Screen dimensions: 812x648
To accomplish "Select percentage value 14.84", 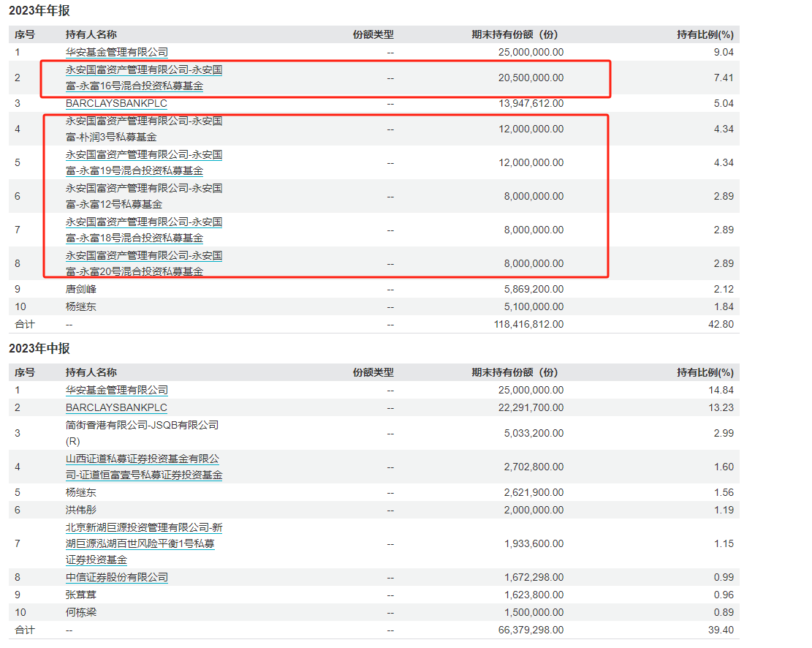I will coord(721,391).
